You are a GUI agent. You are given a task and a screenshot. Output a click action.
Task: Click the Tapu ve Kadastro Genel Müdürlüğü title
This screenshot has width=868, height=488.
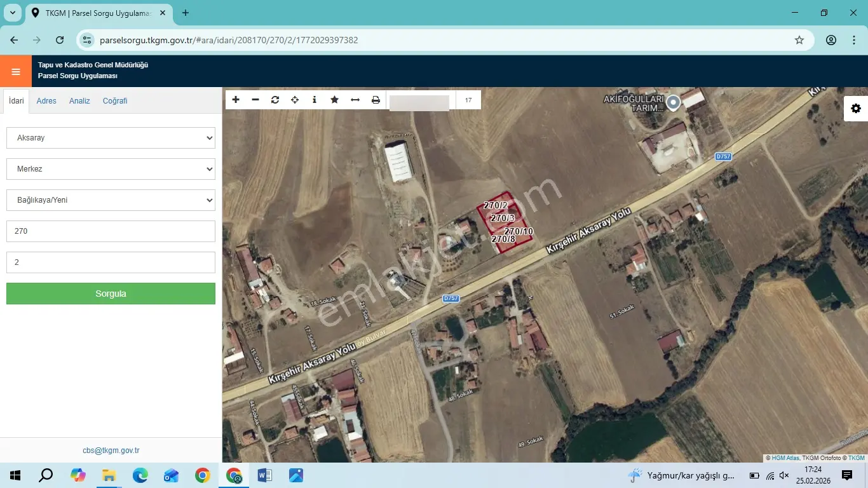[x=93, y=65]
